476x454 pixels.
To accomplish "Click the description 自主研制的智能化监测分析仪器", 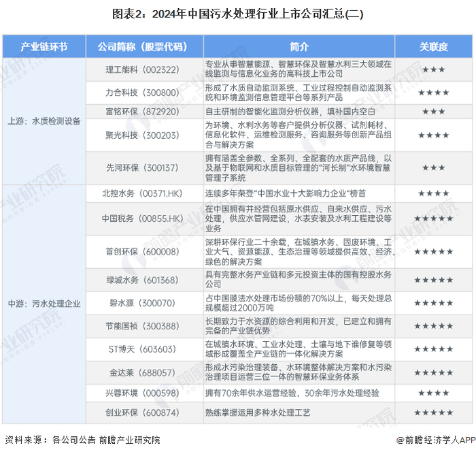I will (290, 112).
